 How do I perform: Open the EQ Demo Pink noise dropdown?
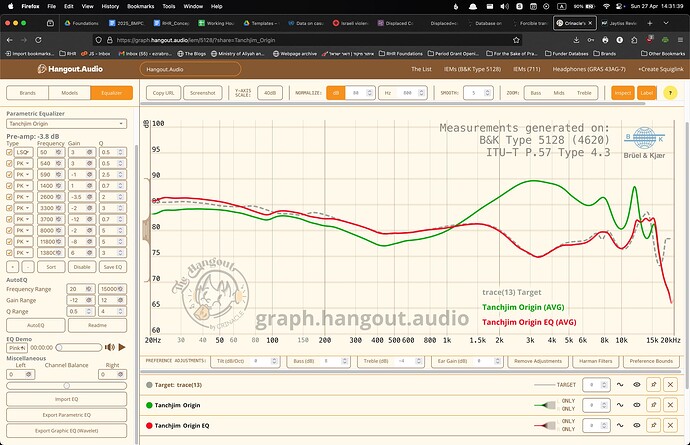point(17,348)
